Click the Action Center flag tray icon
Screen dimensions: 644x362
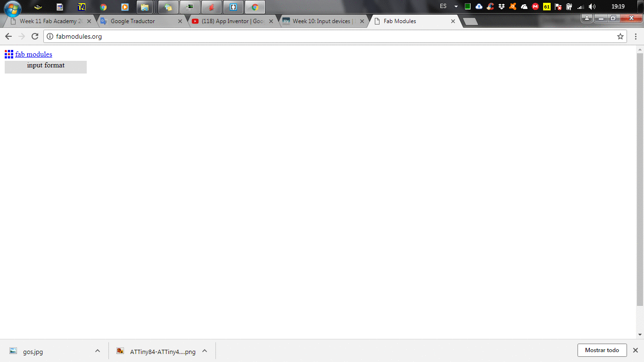[x=558, y=7]
